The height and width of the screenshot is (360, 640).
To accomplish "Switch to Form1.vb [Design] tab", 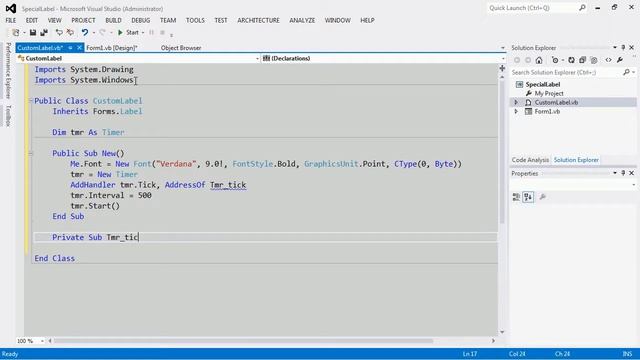I will coord(112,48).
